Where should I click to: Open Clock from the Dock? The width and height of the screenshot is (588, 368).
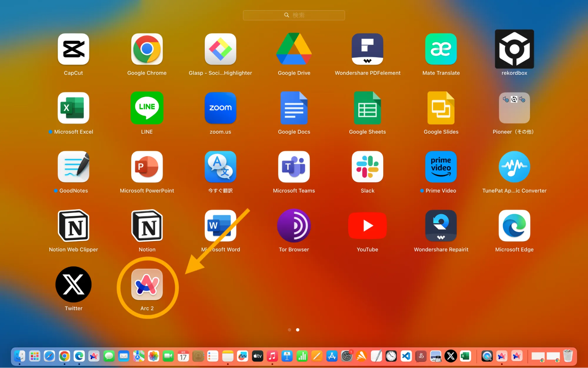point(391,356)
